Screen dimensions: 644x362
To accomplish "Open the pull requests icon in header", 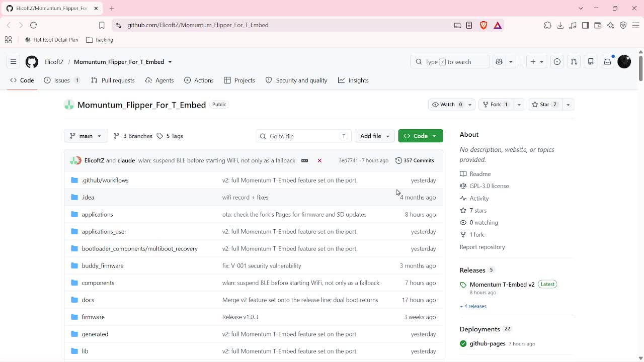I will [574, 62].
